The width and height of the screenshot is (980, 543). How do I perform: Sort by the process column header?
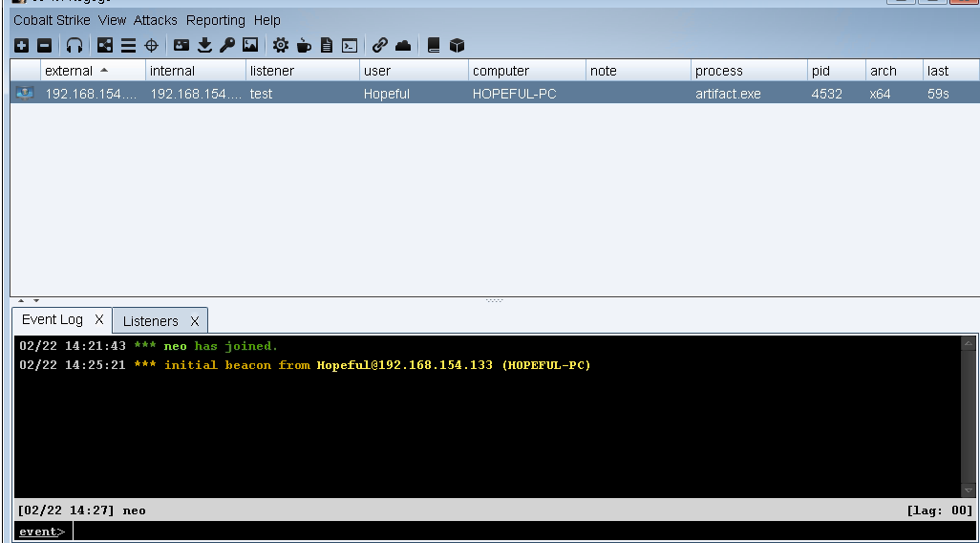click(x=749, y=71)
